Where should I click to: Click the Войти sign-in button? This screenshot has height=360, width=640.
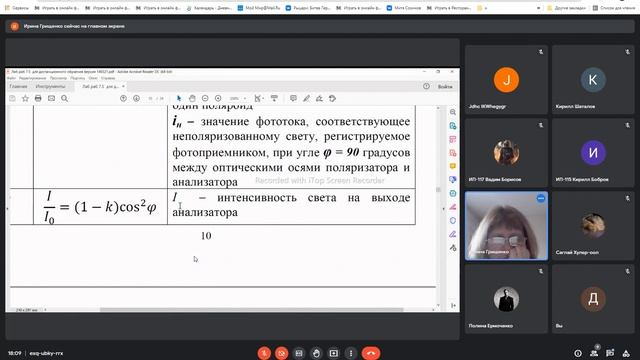[445, 87]
